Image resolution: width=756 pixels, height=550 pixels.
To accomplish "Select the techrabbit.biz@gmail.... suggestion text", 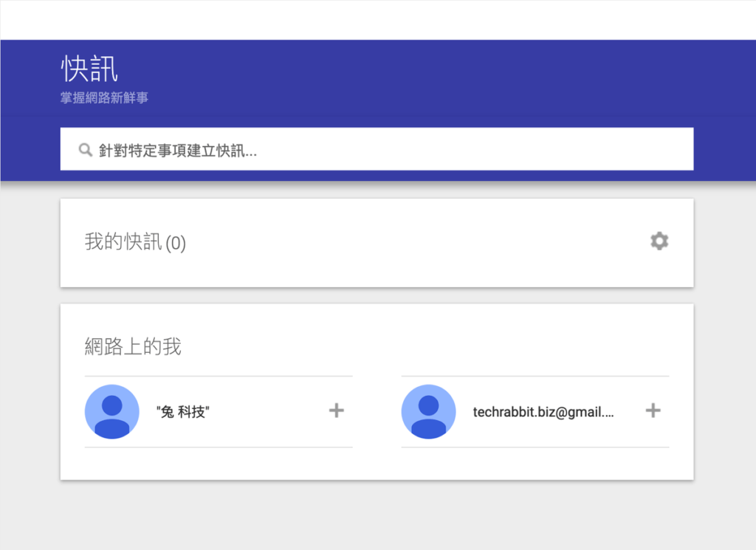I will click(x=543, y=412).
